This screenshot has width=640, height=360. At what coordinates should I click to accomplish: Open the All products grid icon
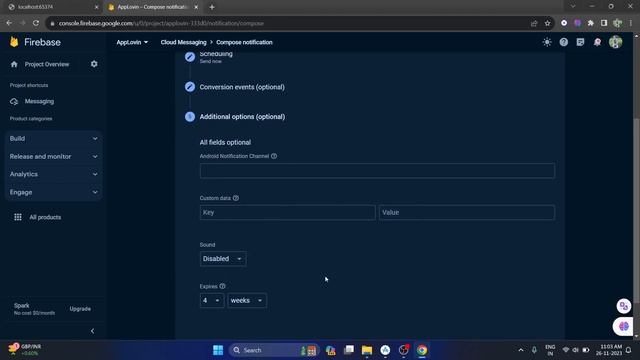pyautogui.click(x=18, y=217)
